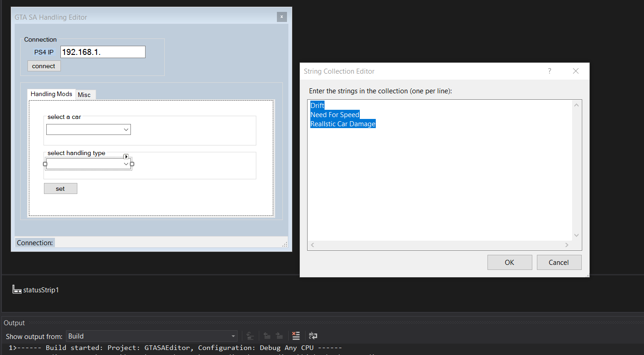
Task: Toggle word wrap in the Output window
Action: [313, 336]
